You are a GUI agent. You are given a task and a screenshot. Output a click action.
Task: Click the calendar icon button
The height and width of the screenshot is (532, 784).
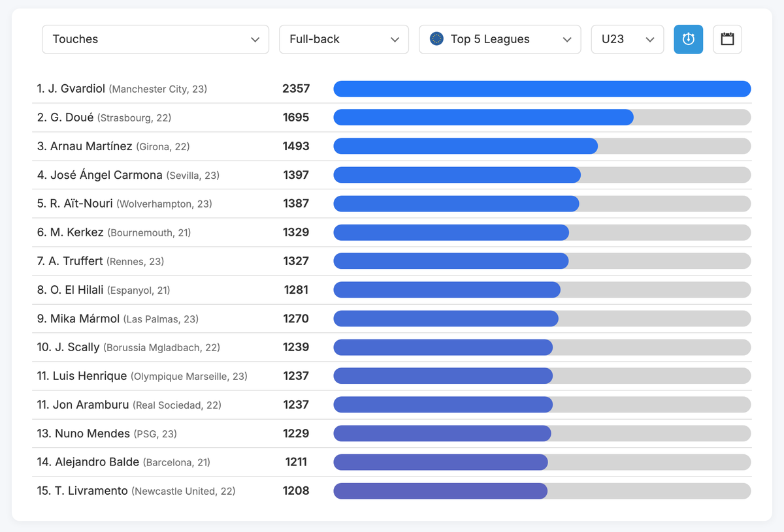coord(727,39)
